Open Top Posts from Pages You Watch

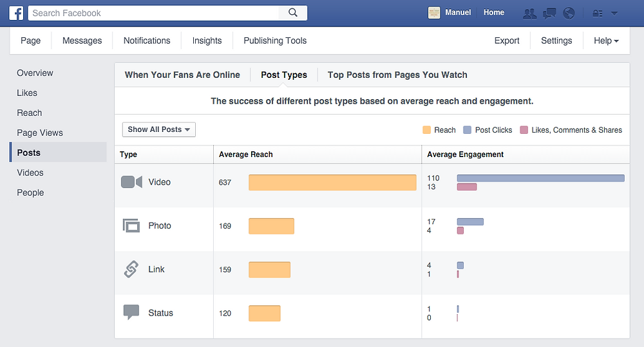397,75
